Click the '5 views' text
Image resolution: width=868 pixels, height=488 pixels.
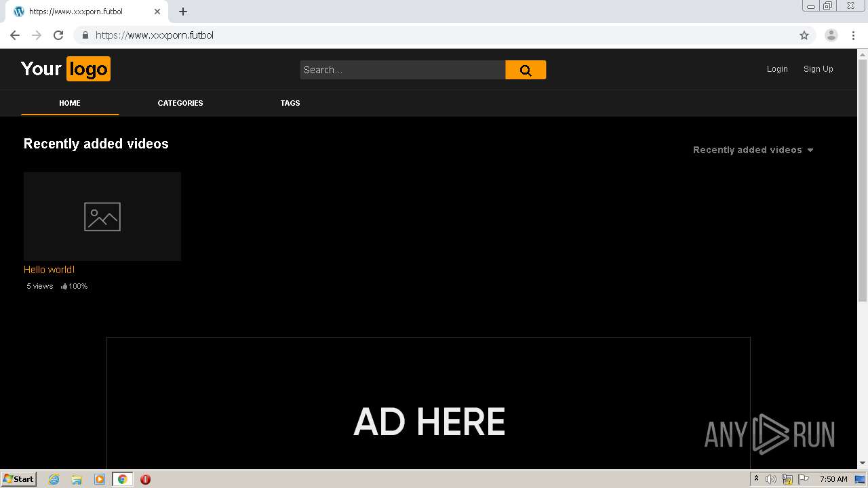[x=40, y=286]
